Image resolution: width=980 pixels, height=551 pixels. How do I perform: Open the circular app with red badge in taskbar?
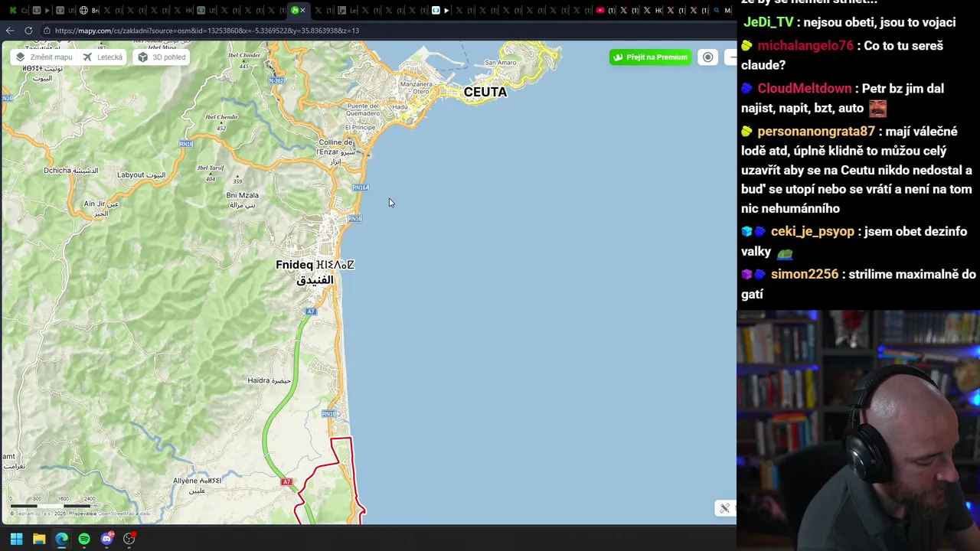click(129, 539)
